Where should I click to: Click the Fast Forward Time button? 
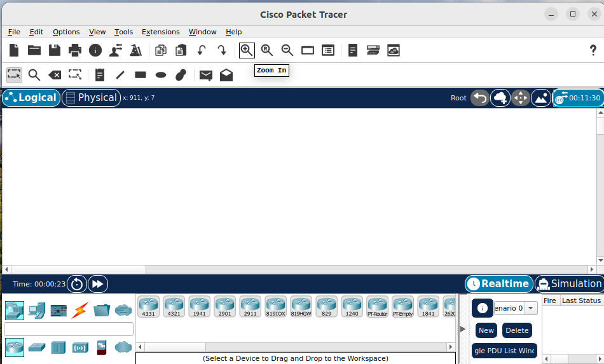click(x=98, y=284)
